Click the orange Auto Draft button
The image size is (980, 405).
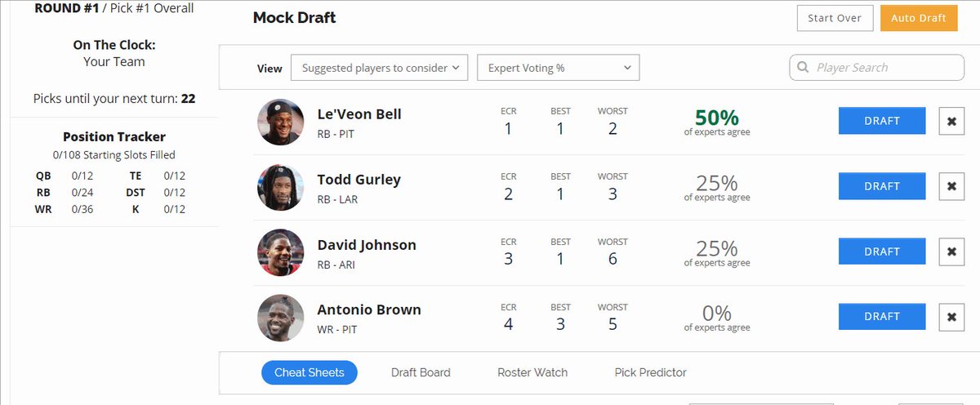tap(919, 18)
